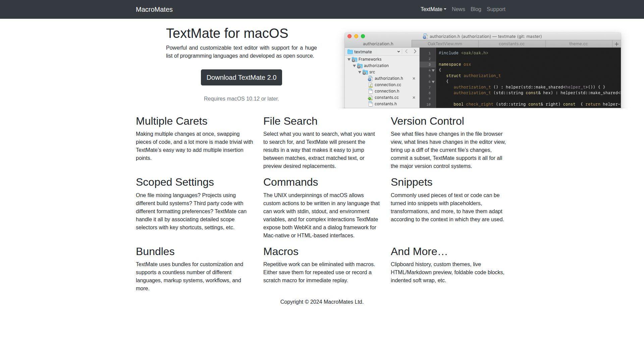Click the src folder icon
Image resolution: width=644 pixels, height=362 pixels.
point(365,72)
